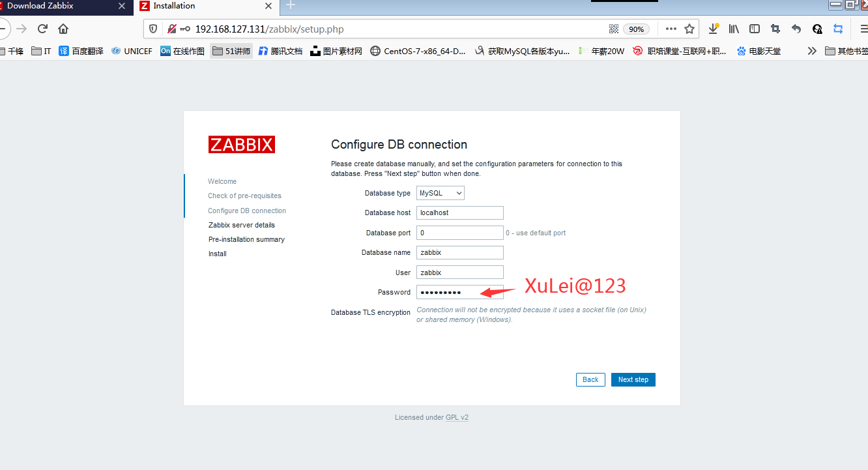868x470 pixels.
Task: Select Zabbix server details step
Action: (x=242, y=225)
